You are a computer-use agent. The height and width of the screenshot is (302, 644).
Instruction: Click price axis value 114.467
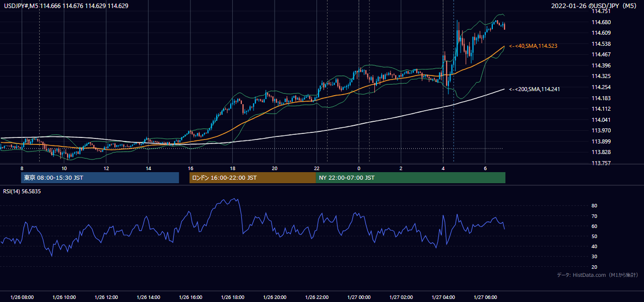[x=601, y=54]
